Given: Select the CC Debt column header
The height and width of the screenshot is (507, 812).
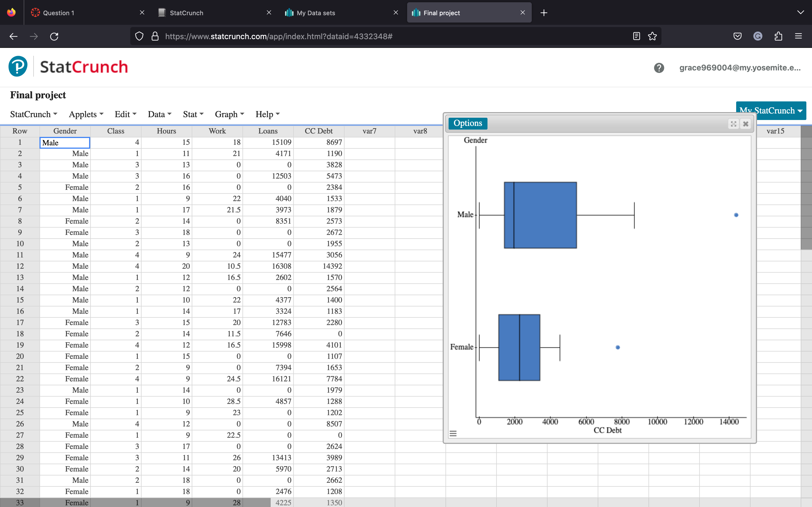Looking at the screenshot, I should tap(318, 131).
